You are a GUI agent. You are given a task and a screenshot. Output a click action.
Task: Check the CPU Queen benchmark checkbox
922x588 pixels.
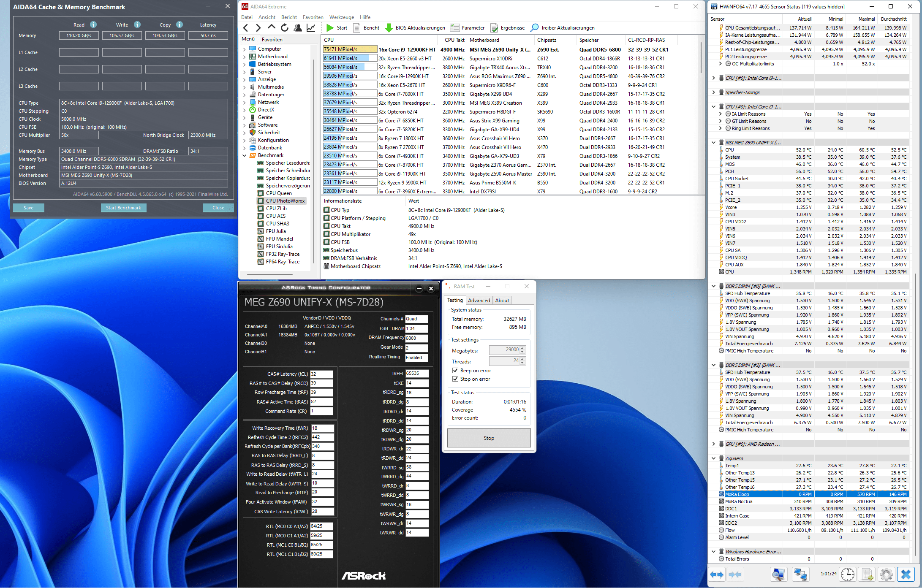point(261,193)
